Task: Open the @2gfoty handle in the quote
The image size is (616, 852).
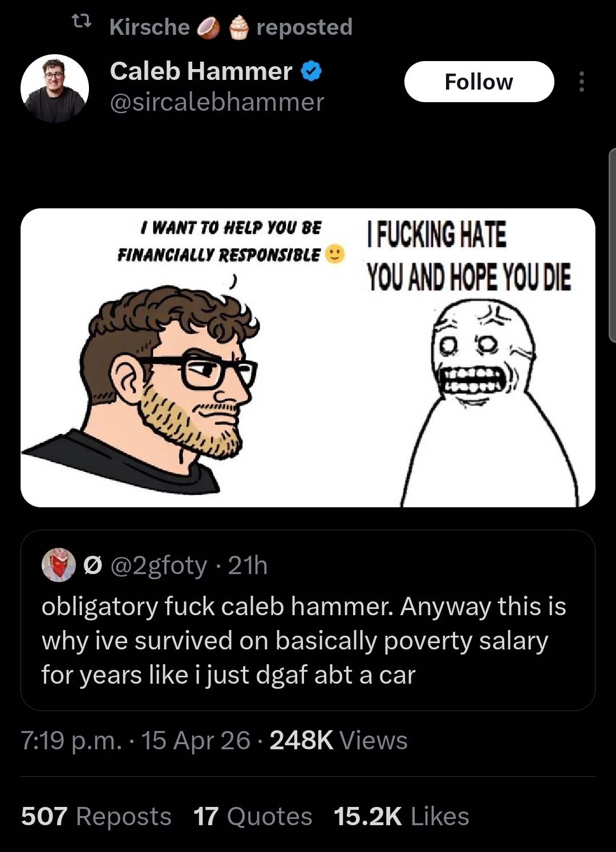Action: [158, 566]
